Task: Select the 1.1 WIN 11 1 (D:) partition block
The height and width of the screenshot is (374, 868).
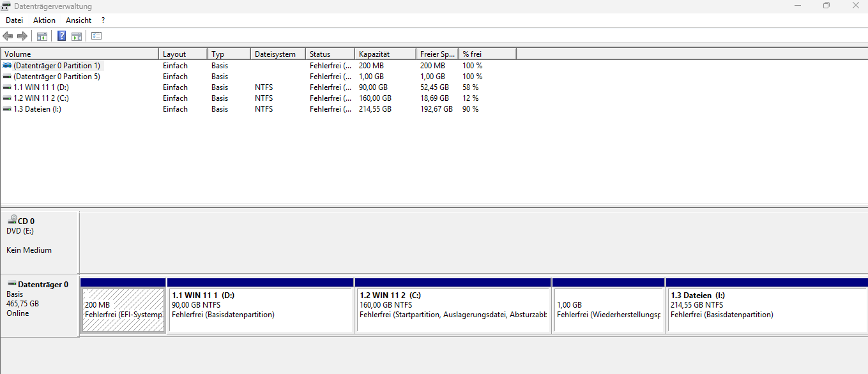Action: [x=260, y=310]
